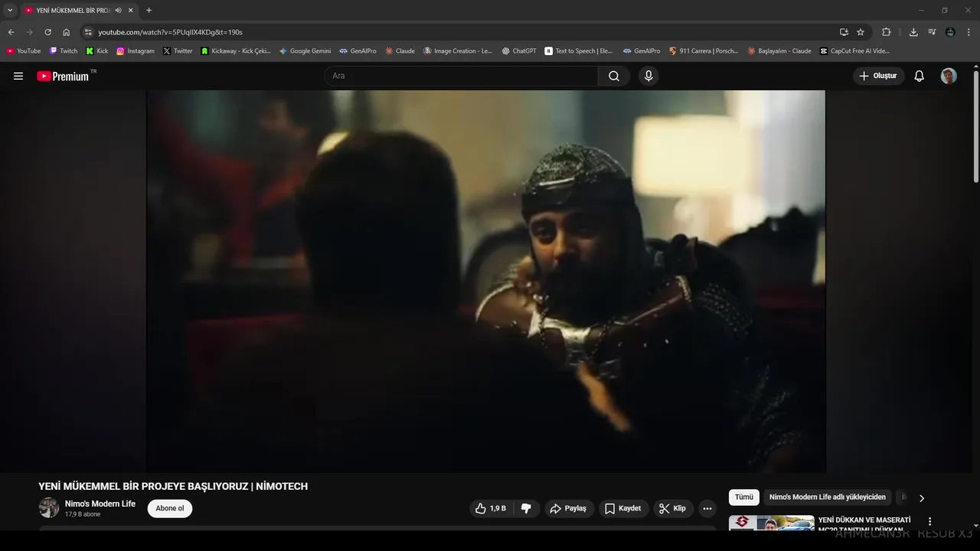Bookmark this page with star icon
Screen dimensions: 980x551
tap(861, 32)
